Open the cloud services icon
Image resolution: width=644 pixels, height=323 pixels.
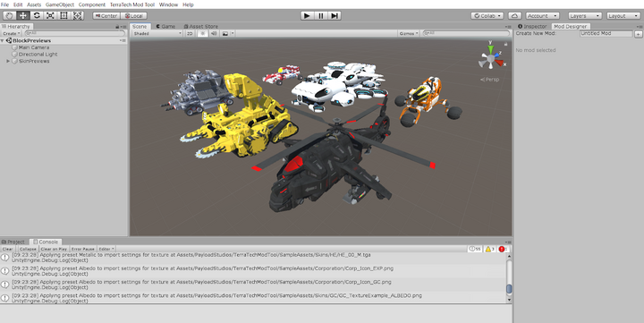pyautogui.click(x=514, y=15)
